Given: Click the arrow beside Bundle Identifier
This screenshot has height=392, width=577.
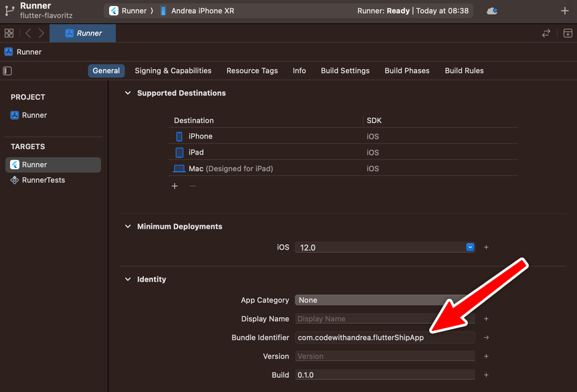Looking at the screenshot, I should point(486,338).
